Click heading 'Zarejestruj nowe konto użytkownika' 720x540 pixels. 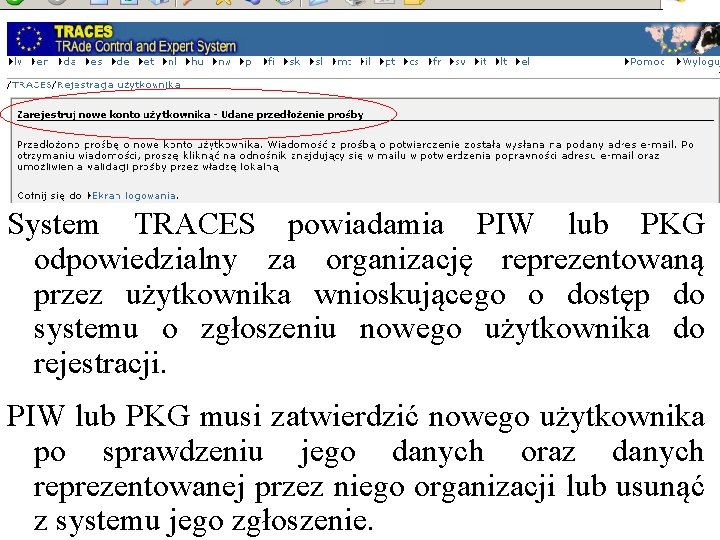pyautogui.click(x=113, y=115)
